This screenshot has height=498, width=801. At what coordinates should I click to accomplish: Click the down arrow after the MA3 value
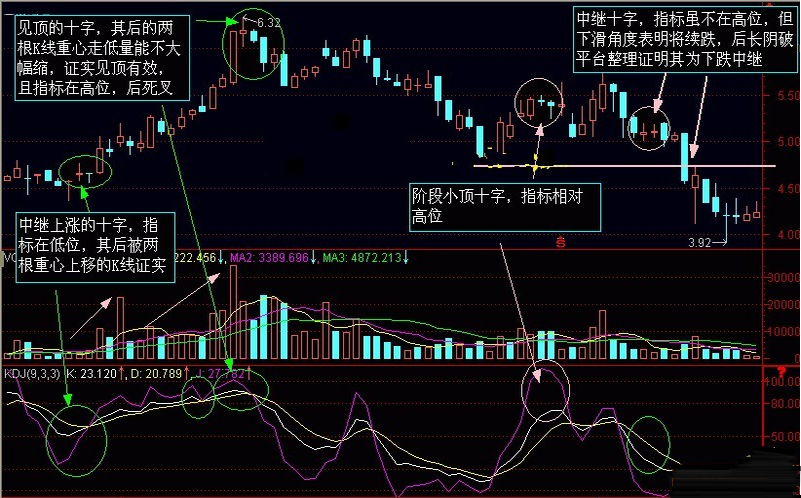406,257
